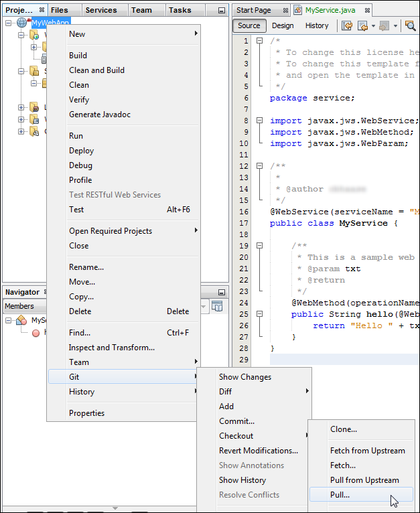Click the highlighted Pull... item
This screenshot has height=513, width=420.
[x=362, y=494]
